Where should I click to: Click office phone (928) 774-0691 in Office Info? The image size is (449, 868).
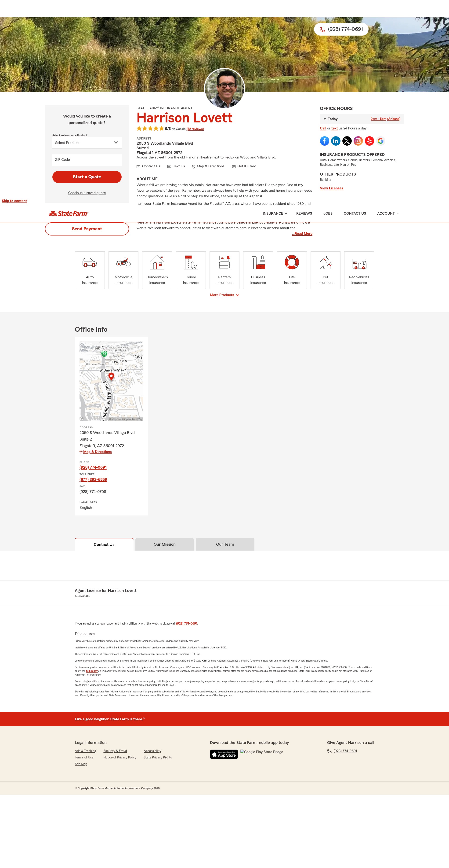(x=93, y=467)
